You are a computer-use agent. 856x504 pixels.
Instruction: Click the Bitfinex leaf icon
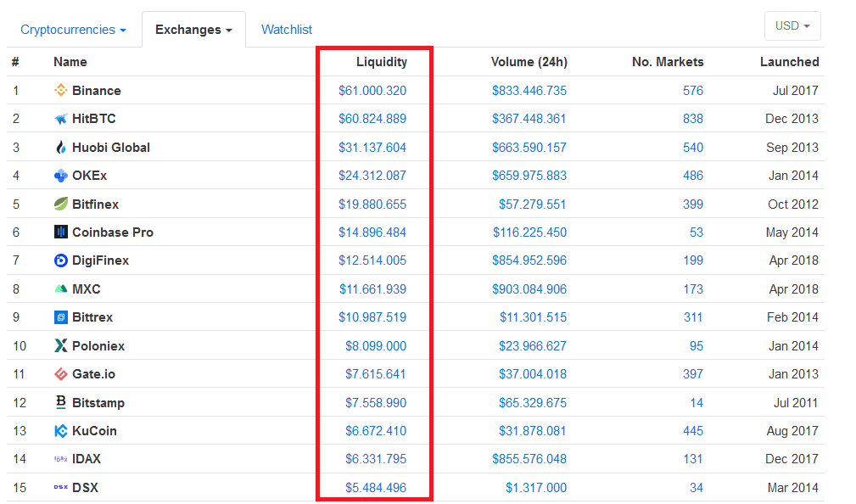60,204
